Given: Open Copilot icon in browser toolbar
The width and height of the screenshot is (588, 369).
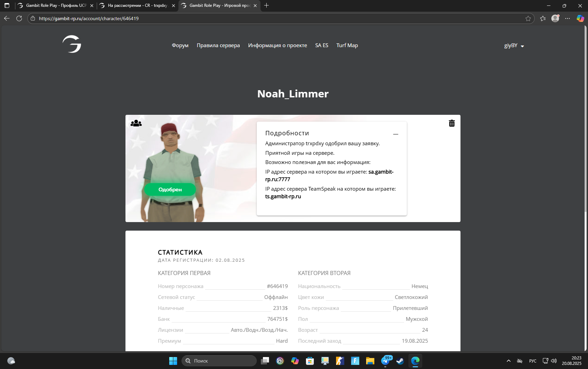Looking at the screenshot, I should tap(580, 18).
